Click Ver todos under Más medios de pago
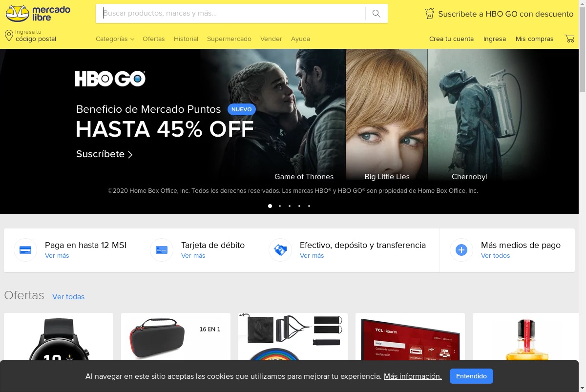The width and height of the screenshot is (586, 392). click(x=495, y=256)
